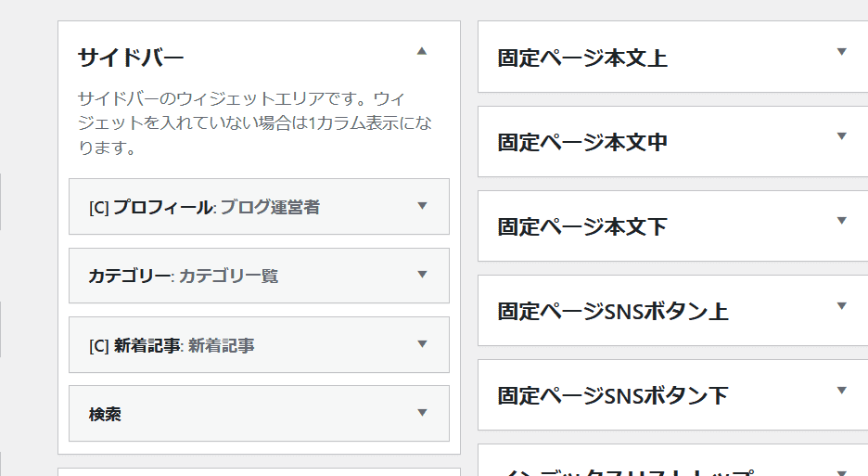The image size is (868, 476).
Task: Expand the 固定ページ本文上 area arrow
Action: coord(842,52)
